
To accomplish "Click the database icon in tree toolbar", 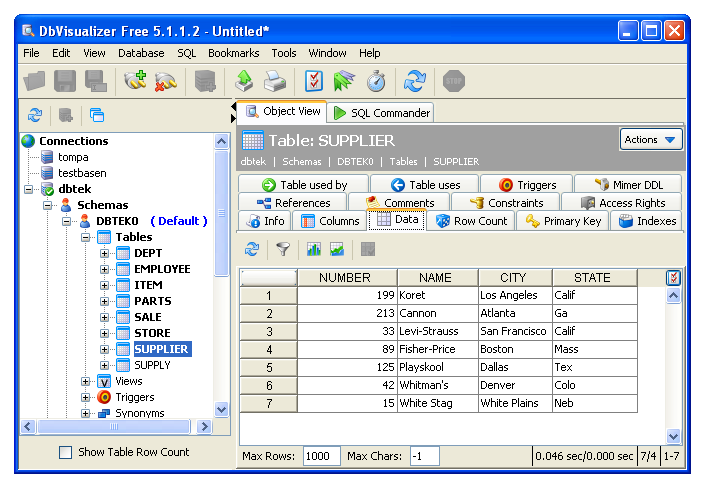I will [x=66, y=115].
